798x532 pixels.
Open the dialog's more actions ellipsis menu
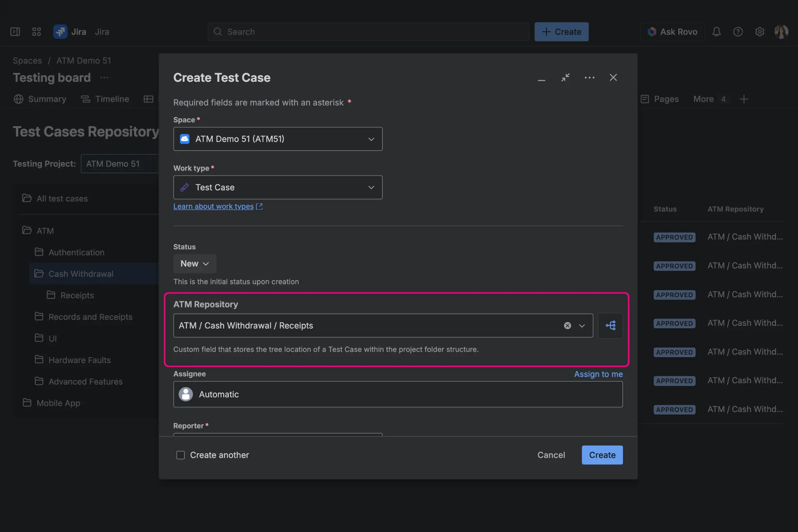pos(589,78)
